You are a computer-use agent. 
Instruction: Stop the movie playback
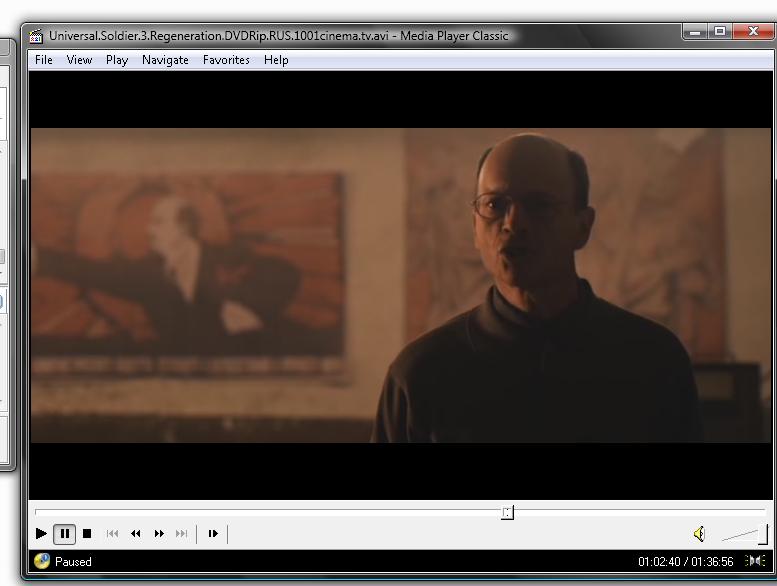pyautogui.click(x=87, y=533)
